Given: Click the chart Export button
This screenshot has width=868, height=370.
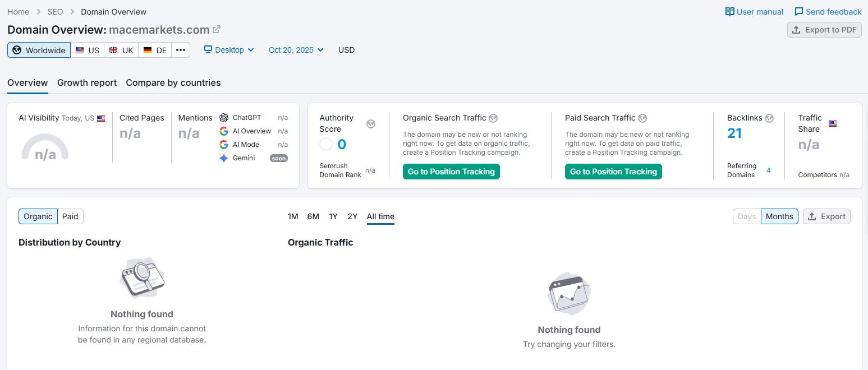Looking at the screenshot, I should tap(826, 216).
